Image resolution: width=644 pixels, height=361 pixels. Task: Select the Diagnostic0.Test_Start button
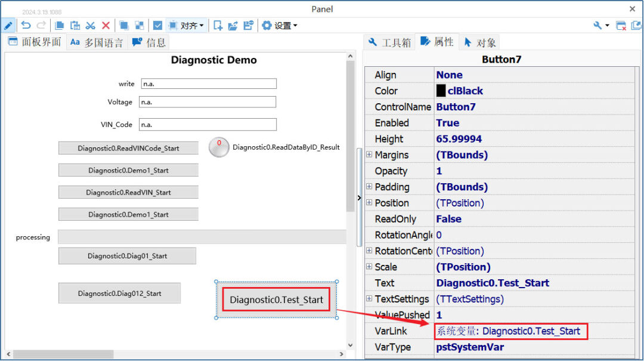(x=277, y=300)
